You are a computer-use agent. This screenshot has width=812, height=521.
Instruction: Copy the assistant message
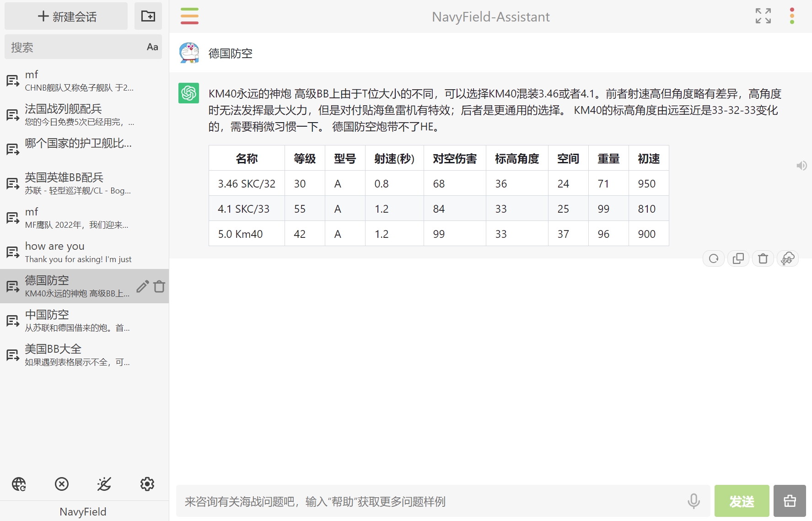738,259
